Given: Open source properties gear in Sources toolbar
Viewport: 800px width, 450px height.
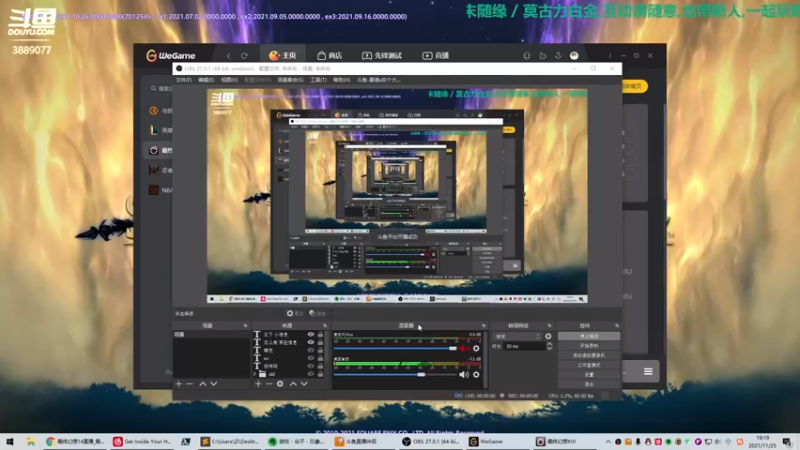Looking at the screenshot, I should (x=280, y=384).
